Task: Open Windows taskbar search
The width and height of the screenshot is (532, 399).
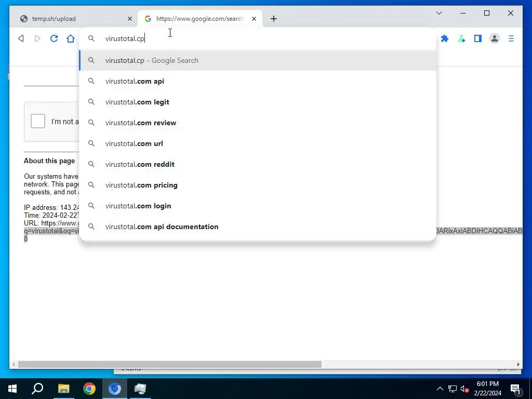Action: [37, 389]
